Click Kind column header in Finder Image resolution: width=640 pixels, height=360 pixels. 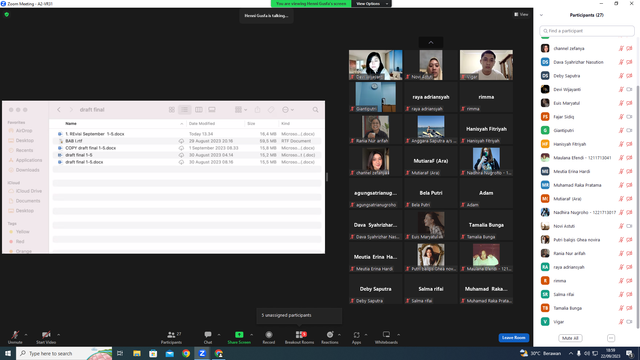coord(285,123)
